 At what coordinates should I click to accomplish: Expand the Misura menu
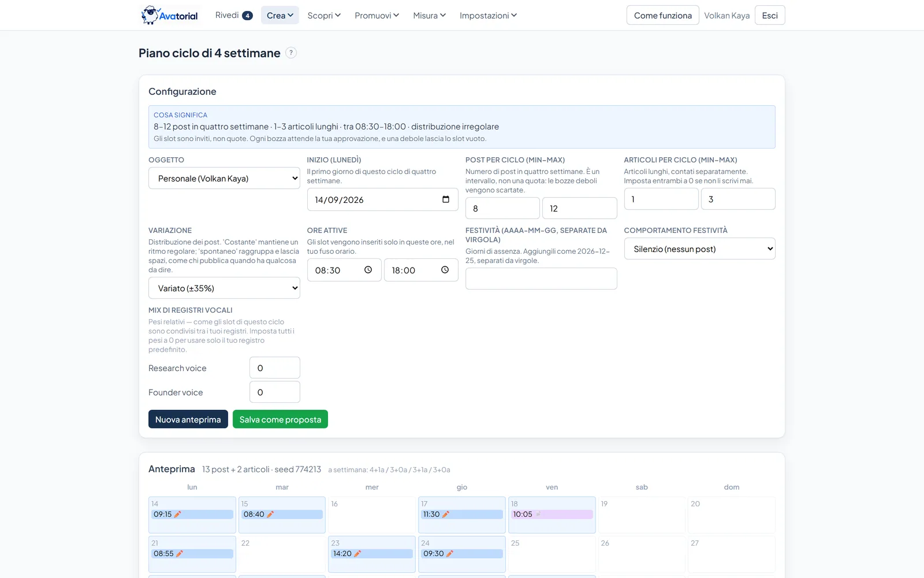430,15
